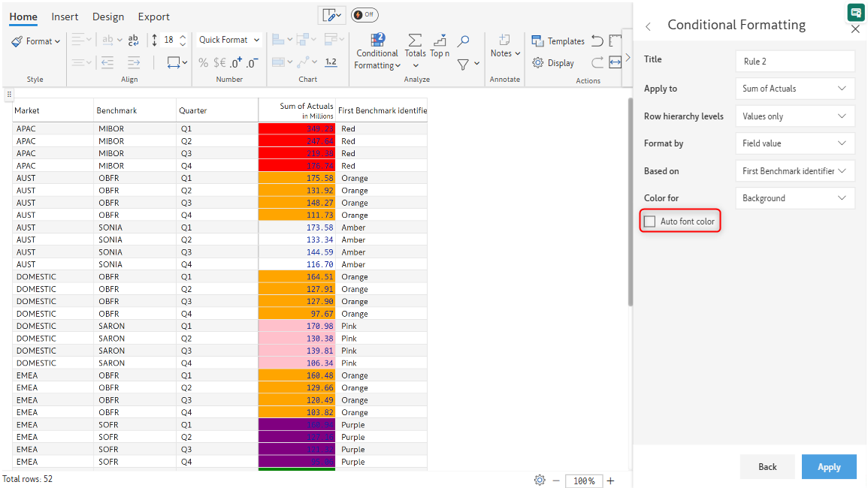Expand the Apply to dropdown

click(x=794, y=89)
